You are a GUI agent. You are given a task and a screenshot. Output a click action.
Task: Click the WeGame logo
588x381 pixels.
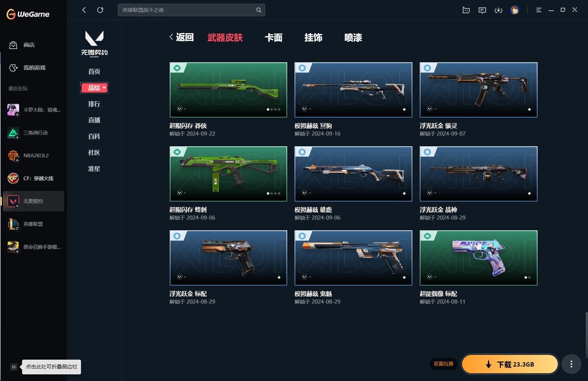click(28, 14)
